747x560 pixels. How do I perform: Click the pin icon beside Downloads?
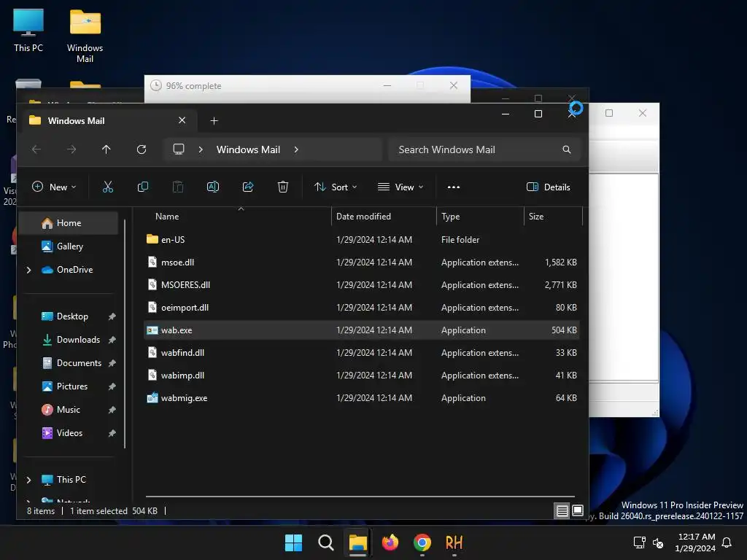[112, 340]
